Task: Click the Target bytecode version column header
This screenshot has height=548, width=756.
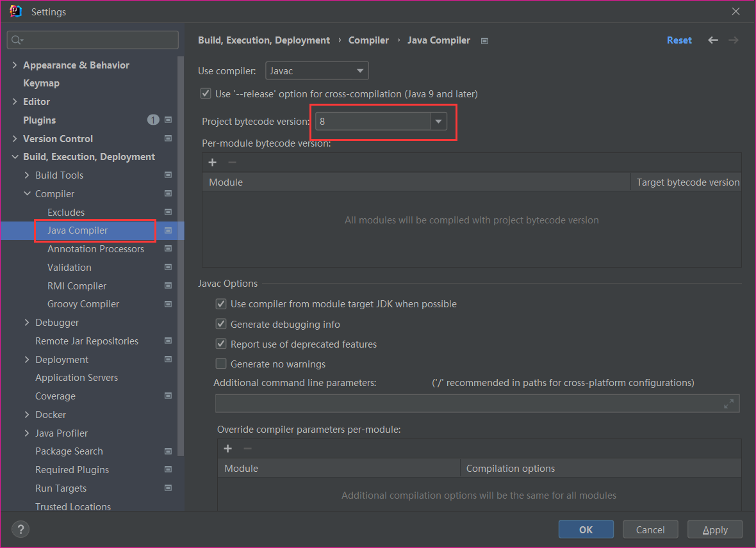Action: click(686, 182)
